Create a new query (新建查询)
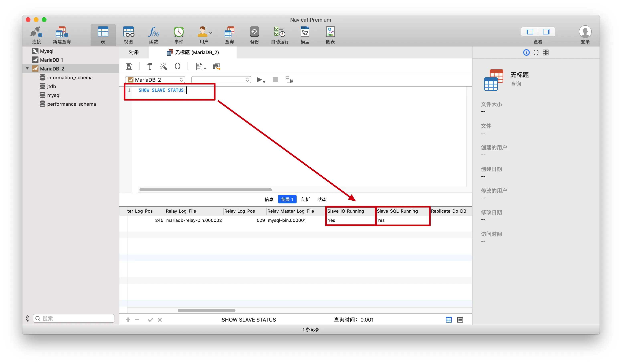This screenshot has height=364, width=622. 62,35
